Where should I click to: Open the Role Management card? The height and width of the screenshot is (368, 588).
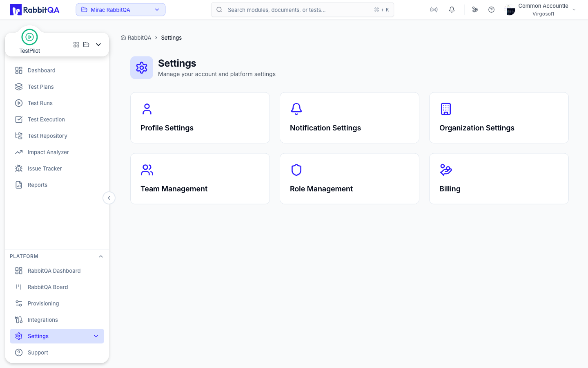(350, 179)
